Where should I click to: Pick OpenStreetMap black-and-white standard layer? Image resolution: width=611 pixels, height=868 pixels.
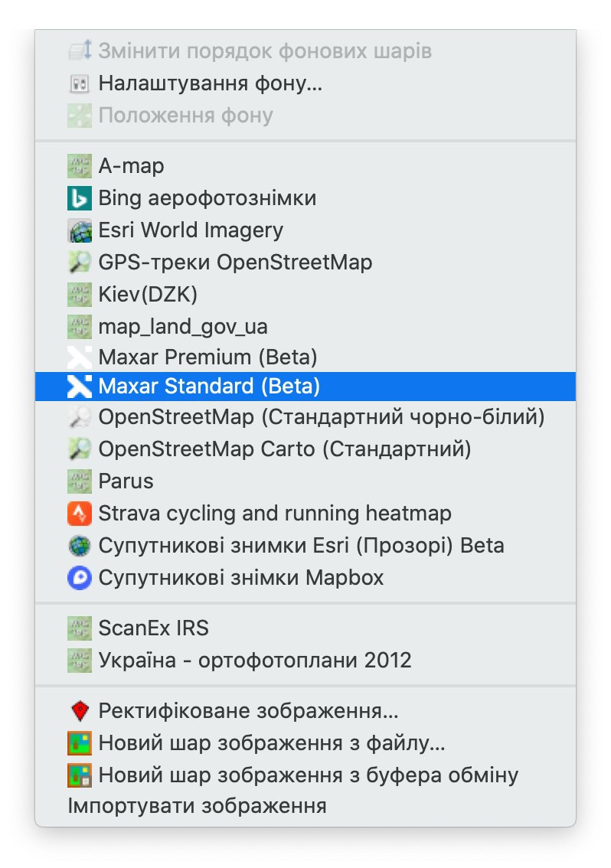[305, 417]
